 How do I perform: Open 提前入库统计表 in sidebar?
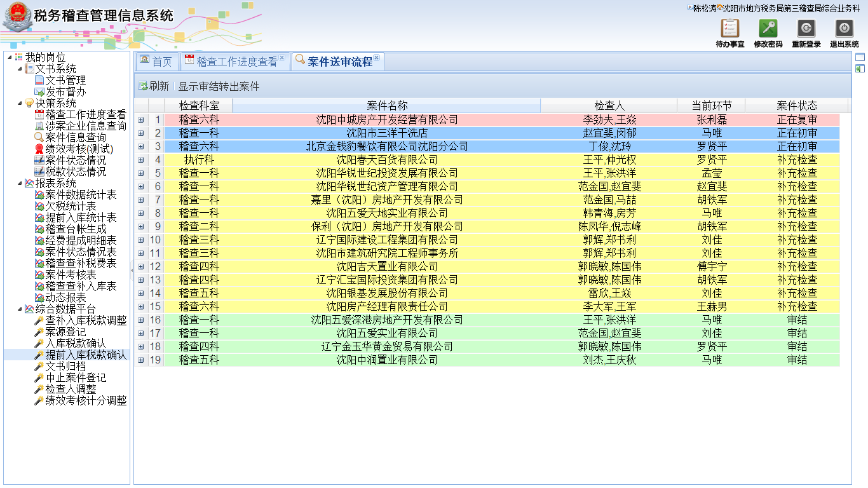81,218
